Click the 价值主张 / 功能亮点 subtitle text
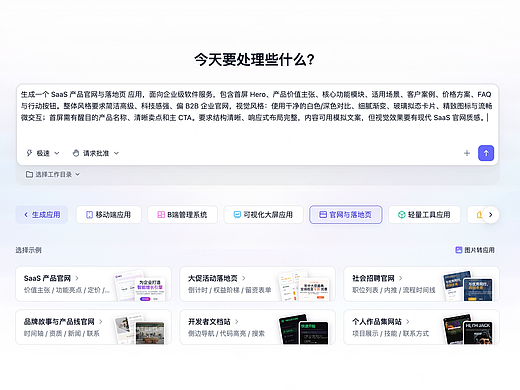The image size is (520, 390). coord(67,290)
